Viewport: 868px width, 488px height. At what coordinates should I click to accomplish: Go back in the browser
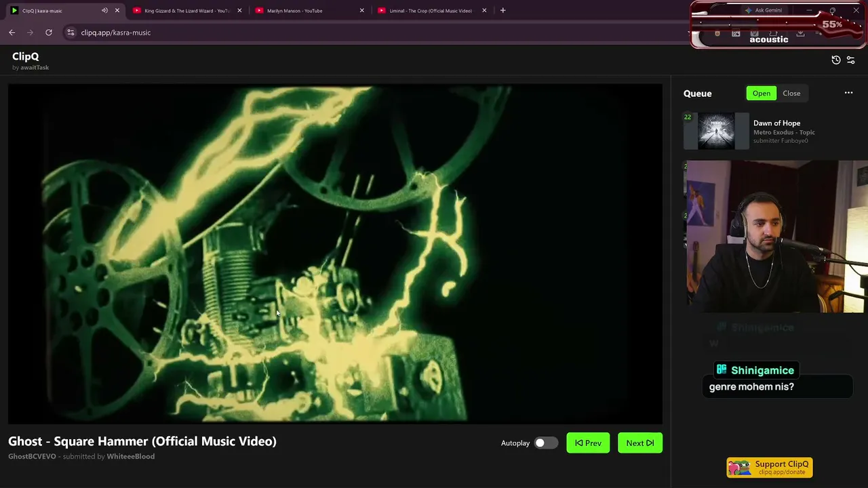point(12,33)
